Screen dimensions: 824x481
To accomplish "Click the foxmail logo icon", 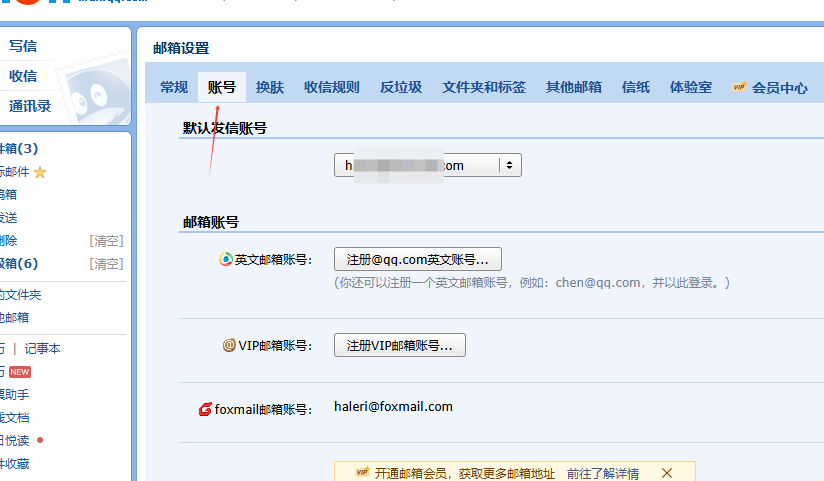I will coord(205,409).
